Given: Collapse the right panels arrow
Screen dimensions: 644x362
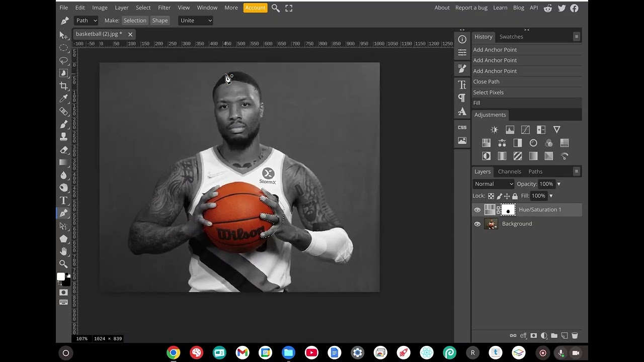Looking at the screenshot, I should [527, 30].
